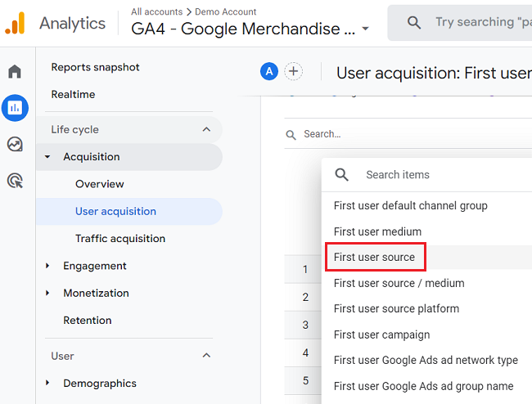
Task: Choose First user Google Ads ad group name
Action: (423, 386)
